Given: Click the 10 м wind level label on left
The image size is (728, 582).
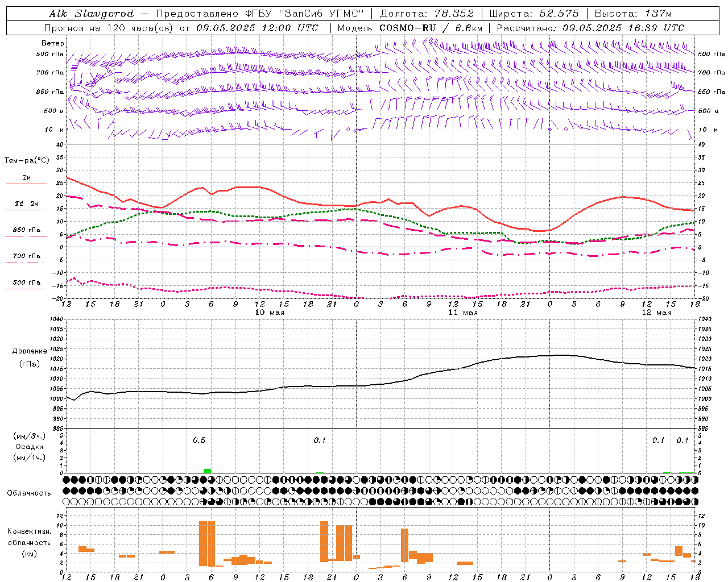Looking at the screenshot, I should tap(54, 130).
